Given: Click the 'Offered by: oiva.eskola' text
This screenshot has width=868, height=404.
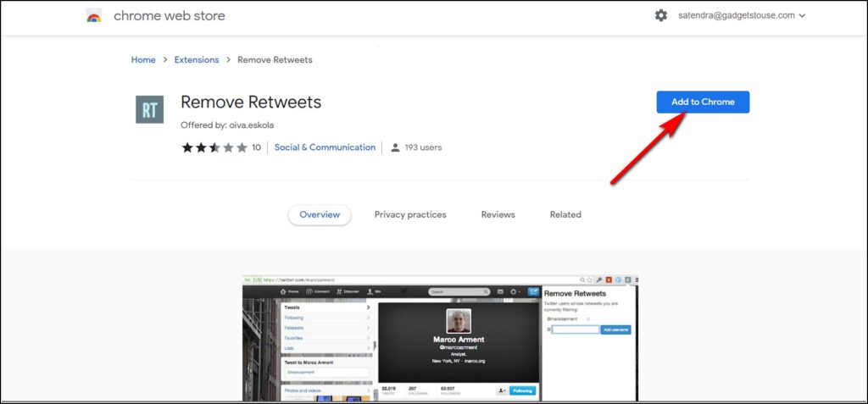Looking at the screenshot, I should 227,125.
